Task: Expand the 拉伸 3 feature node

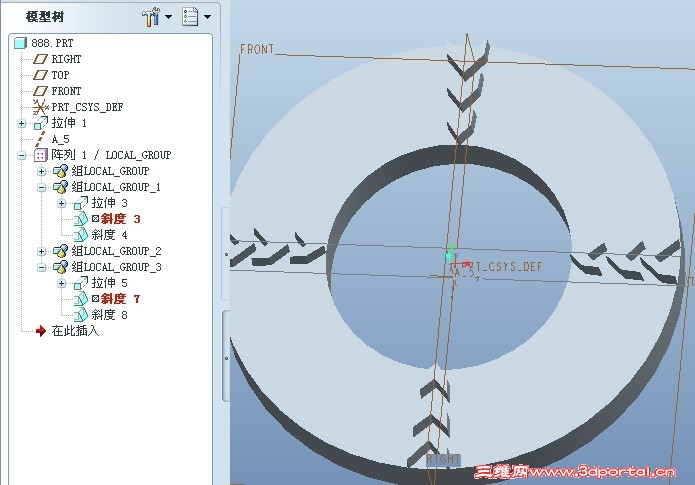Action: [62, 203]
